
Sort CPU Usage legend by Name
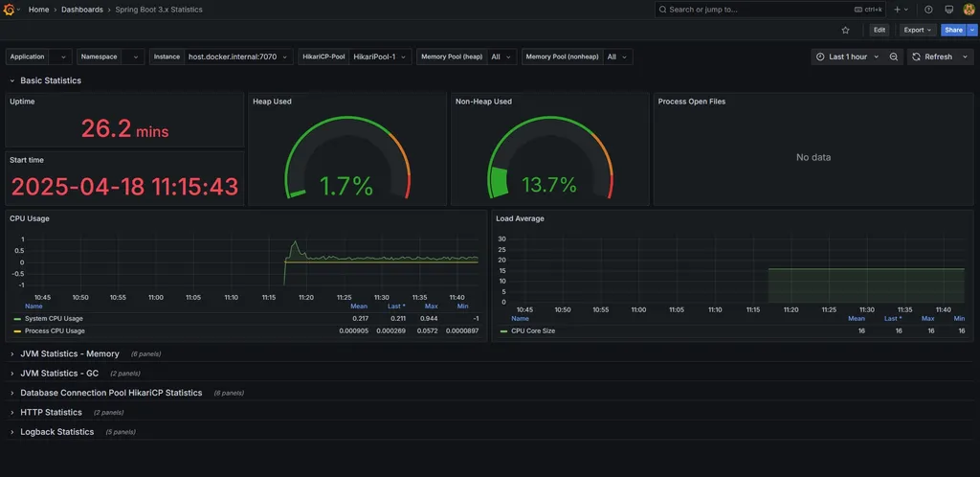(x=33, y=307)
